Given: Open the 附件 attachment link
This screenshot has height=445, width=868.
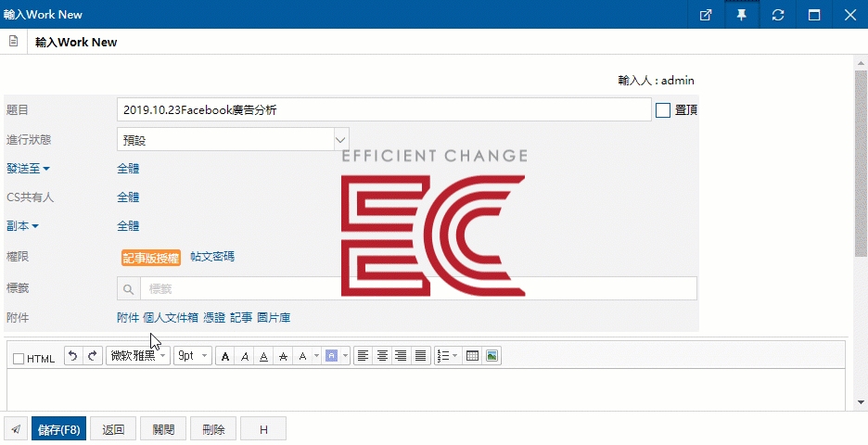Looking at the screenshot, I should [128, 318].
